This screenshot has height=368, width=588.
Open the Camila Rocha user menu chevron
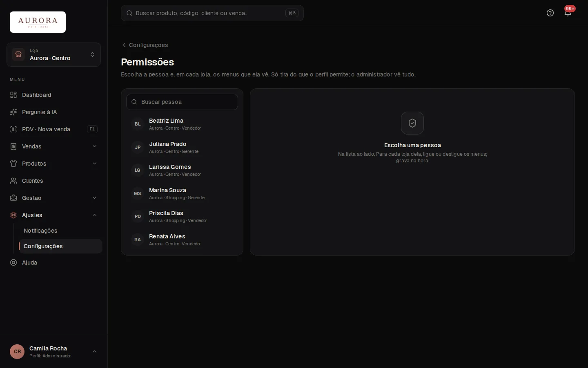(94, 352)
